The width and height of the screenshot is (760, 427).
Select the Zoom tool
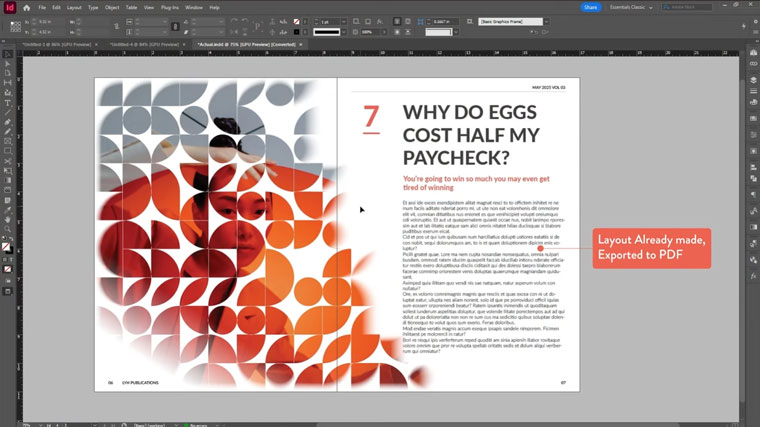pos(8,229)
